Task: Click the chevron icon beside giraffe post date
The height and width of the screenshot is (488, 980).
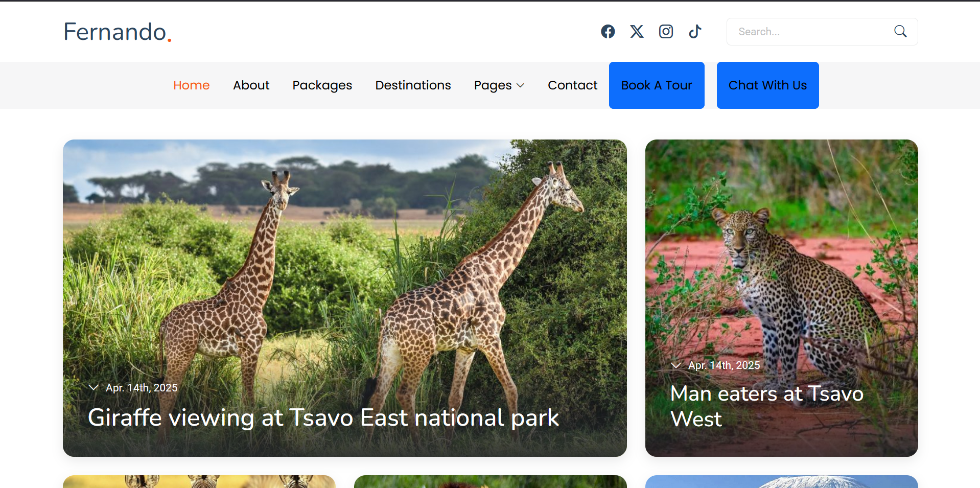Action: tap(94, 387)
